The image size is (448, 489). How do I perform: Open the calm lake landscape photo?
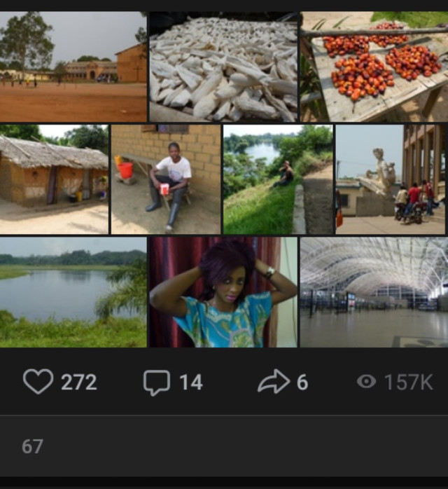73,291
